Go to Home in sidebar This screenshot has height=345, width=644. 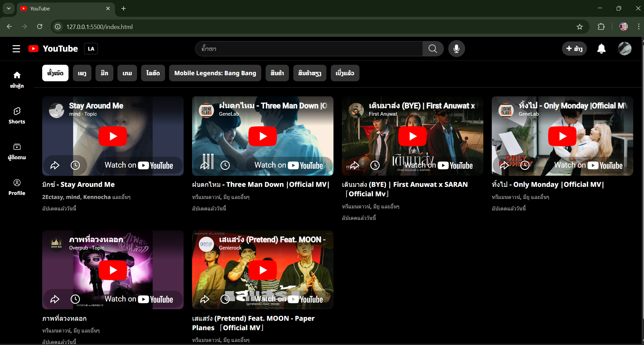[x=17, y=80]
